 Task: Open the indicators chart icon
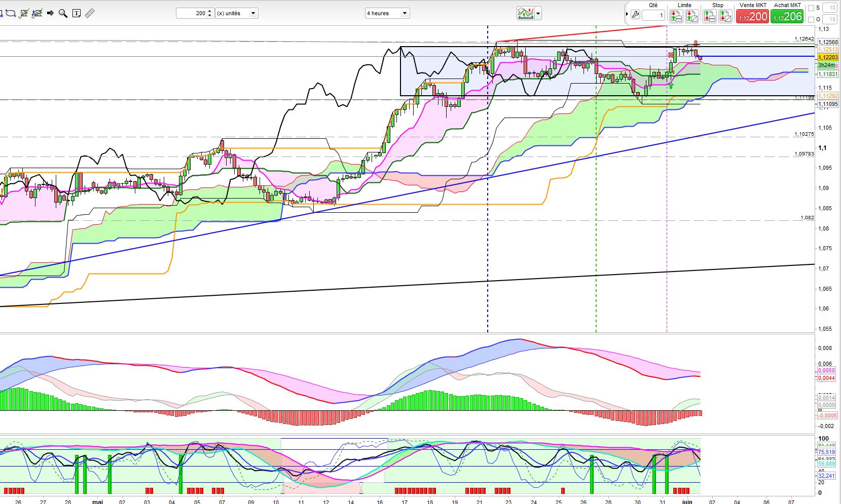pyautogui.click(x=526, y=13)
